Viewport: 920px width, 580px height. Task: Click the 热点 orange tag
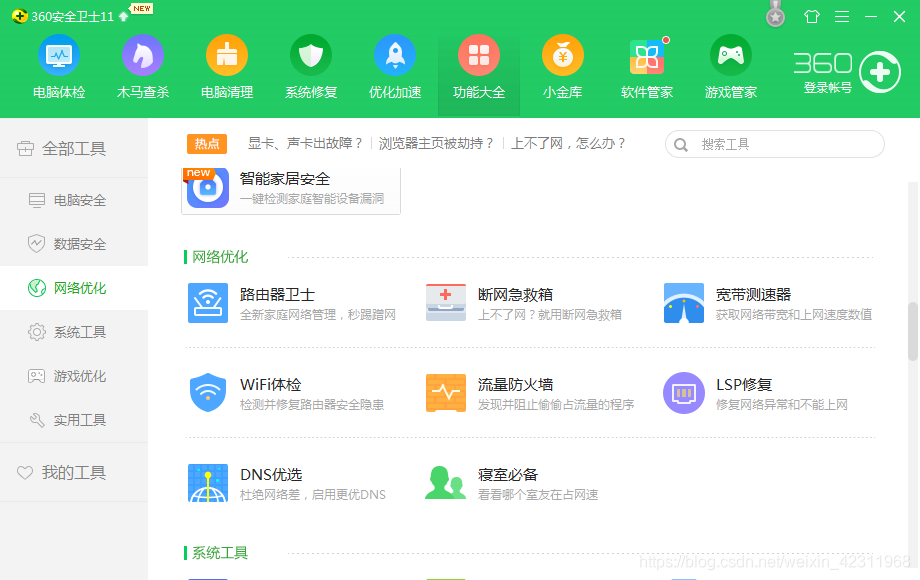[x=207, y=144]
